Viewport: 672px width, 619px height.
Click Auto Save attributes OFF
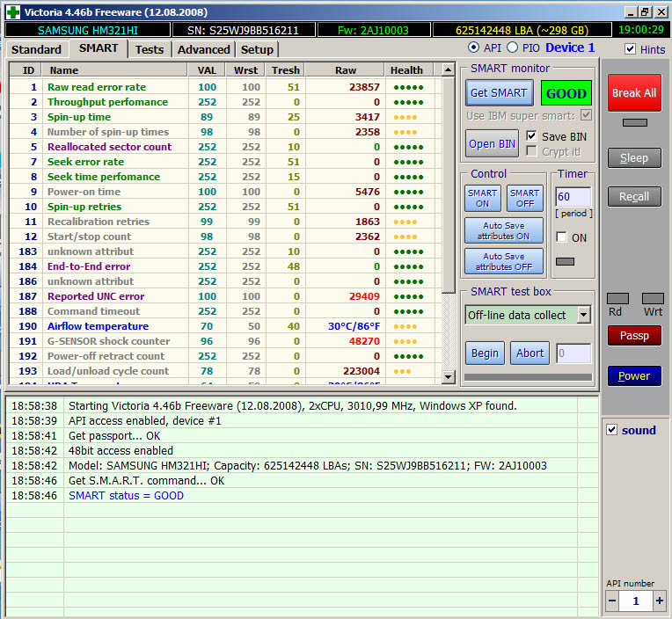point(504,262)
